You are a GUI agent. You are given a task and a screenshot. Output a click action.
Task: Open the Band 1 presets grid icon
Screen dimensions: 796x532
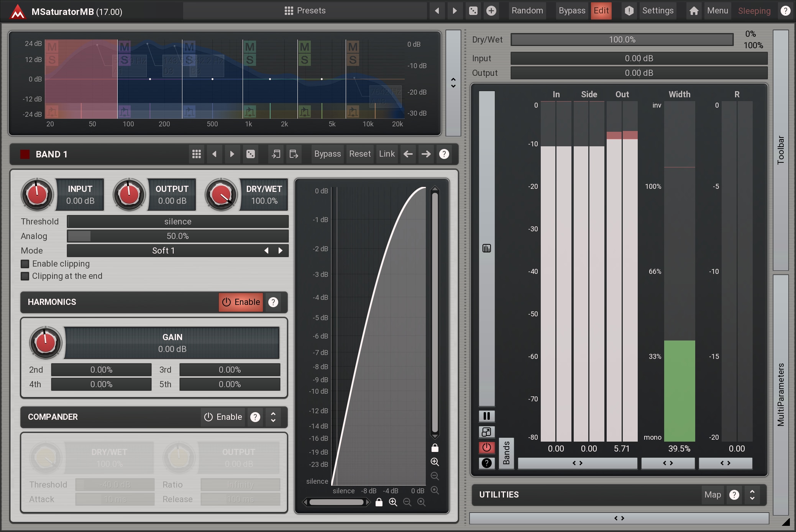[197, 154]
